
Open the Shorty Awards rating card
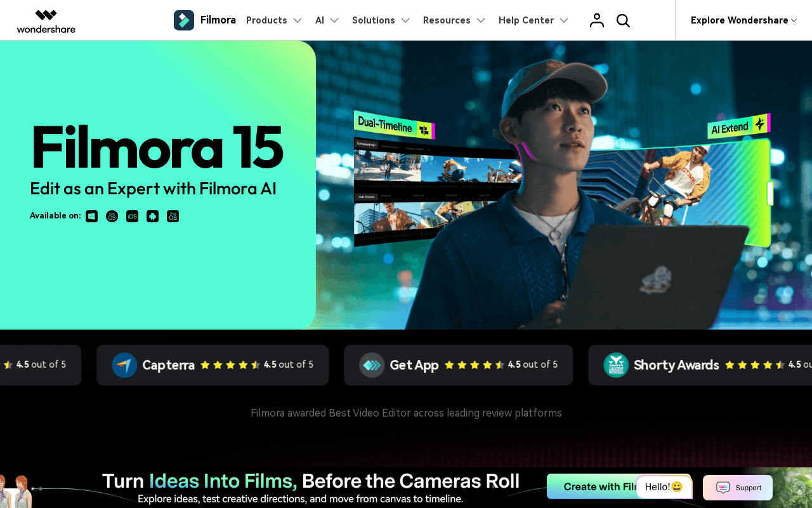coord(700,365)
